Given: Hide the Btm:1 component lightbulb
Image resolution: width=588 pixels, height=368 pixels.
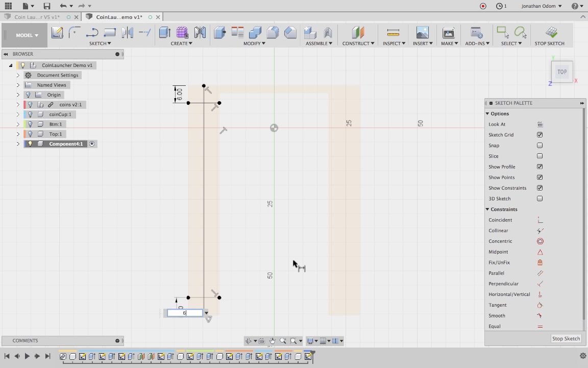Looking at the screenshot, I should [x=30, y=124].
